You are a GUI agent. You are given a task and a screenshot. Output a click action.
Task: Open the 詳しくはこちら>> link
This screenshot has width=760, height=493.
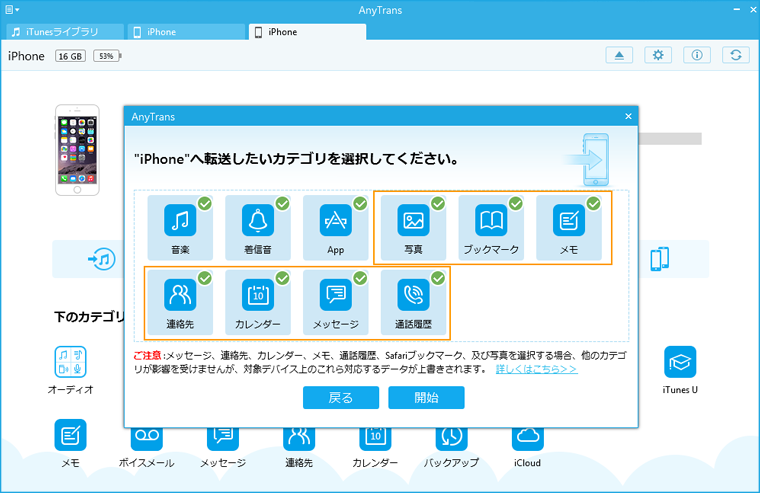[537, 369]
